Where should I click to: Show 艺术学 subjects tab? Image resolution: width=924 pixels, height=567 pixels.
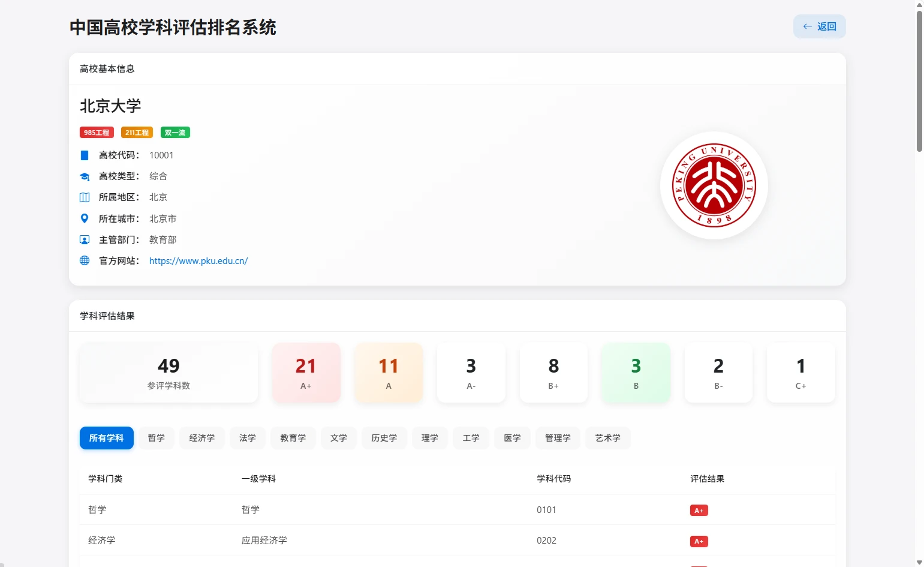tap(607, 438)
